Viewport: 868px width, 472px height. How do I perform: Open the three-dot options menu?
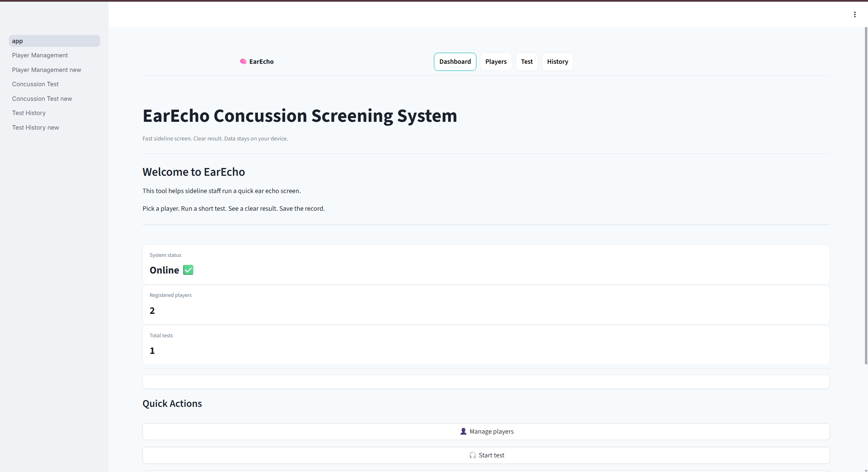tap(854, 14)
